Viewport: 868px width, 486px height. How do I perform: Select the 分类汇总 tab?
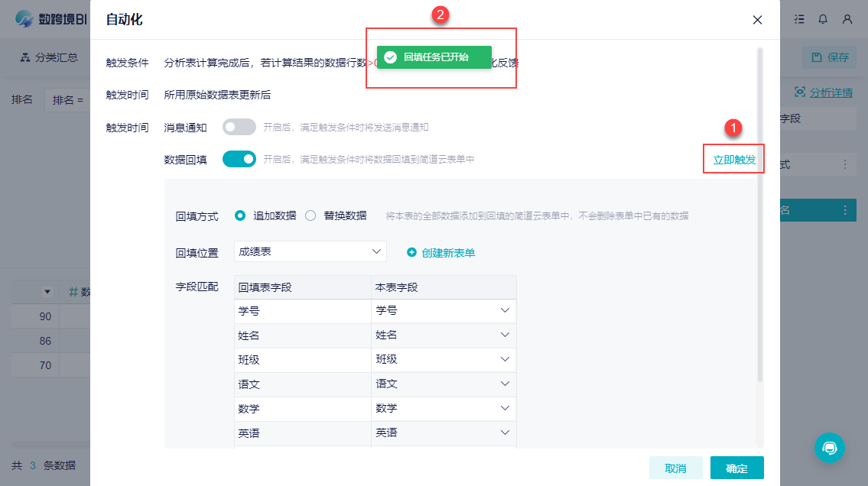[50, 57]
